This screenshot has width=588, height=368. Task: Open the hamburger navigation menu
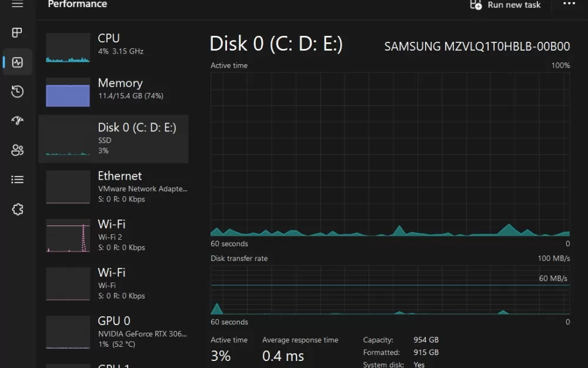pos(17,4)
